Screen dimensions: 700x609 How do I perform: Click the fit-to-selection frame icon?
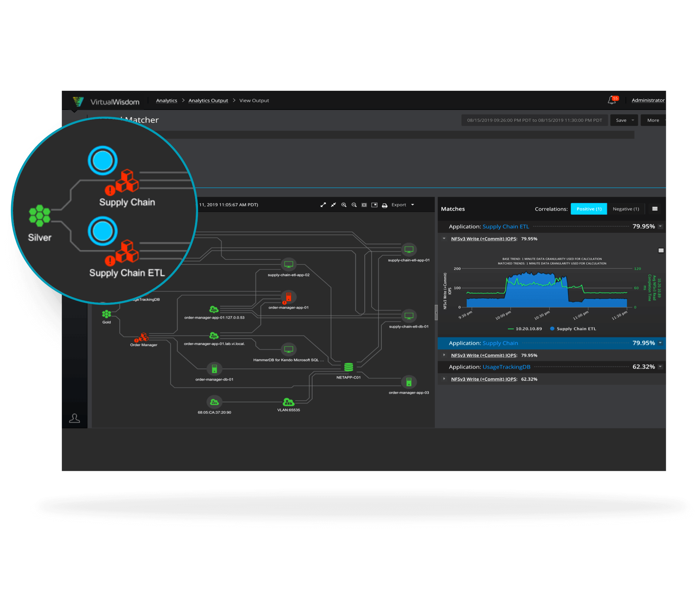pyautogui.click(x=364, y=205)
